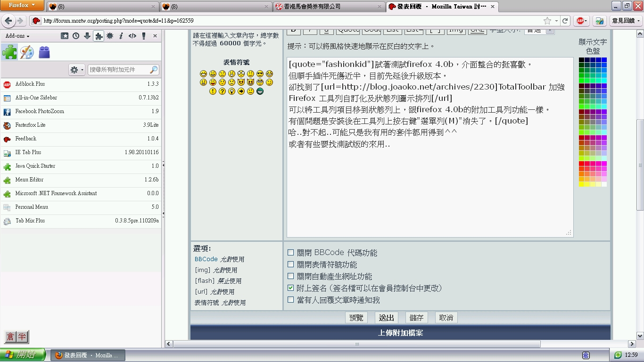Screen dimensions: 644x362
Task: Toggle the disable BBCode checkbox
Action: pos(291,253)
